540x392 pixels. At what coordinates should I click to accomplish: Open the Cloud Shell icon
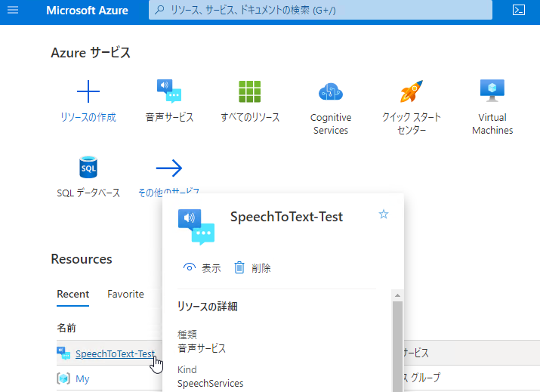(x=519, y=10)
